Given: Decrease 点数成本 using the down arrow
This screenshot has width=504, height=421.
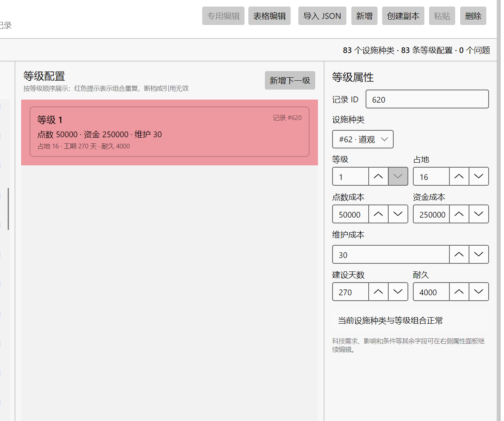Looking at the screenshot, I should (398, 214).
